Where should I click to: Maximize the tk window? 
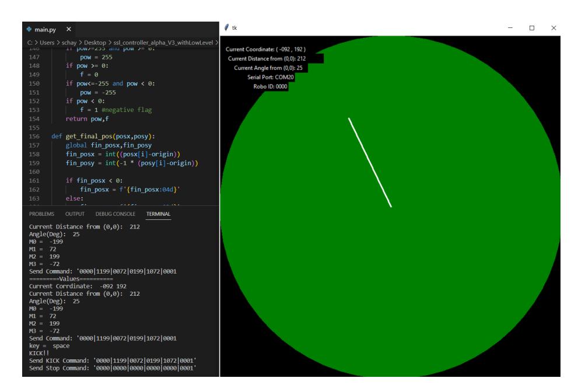tap(532, 27)
